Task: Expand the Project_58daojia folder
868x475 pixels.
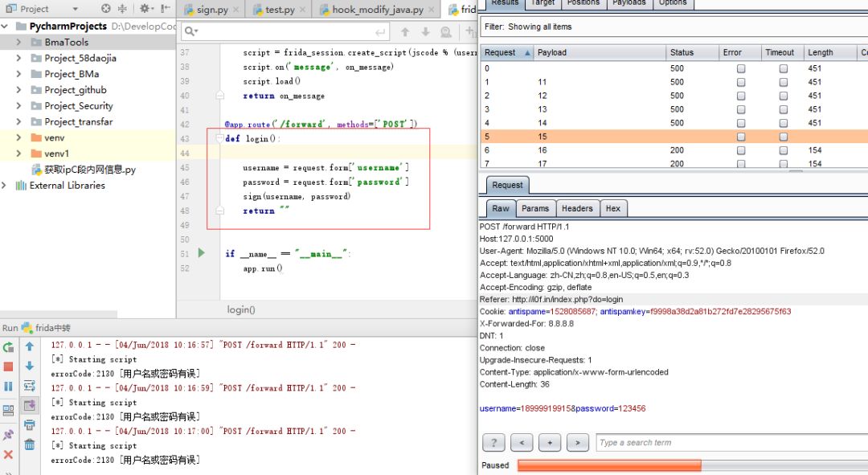Action: click(x=18, y=58)
